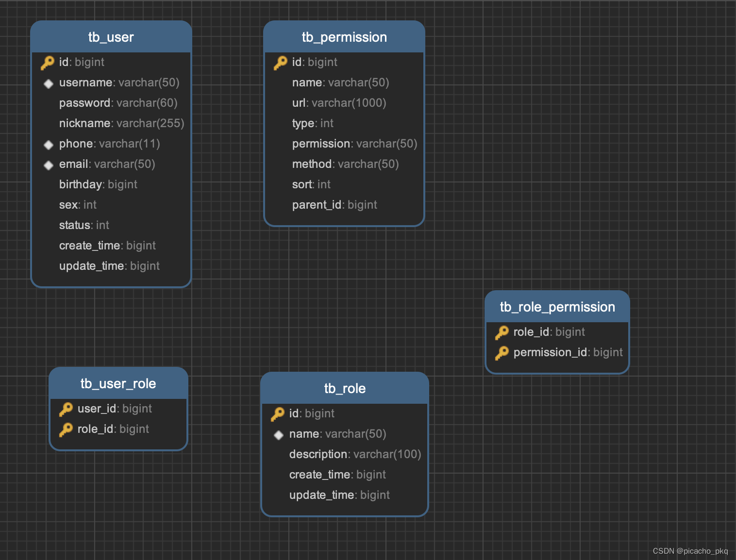Viewport: 736px width, 560px height.
Task: Select 'username: varchar(50)' column
Action: (111, 82)
